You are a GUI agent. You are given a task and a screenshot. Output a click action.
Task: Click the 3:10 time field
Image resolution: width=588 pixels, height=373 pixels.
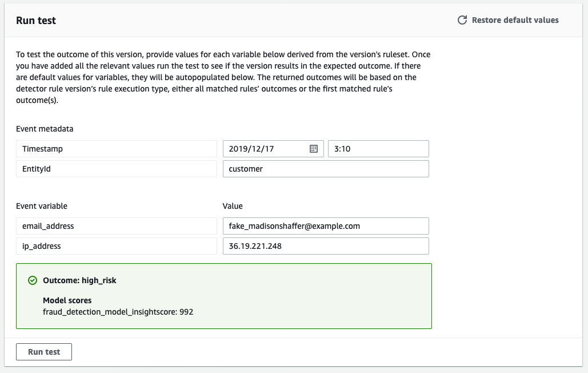378,149
